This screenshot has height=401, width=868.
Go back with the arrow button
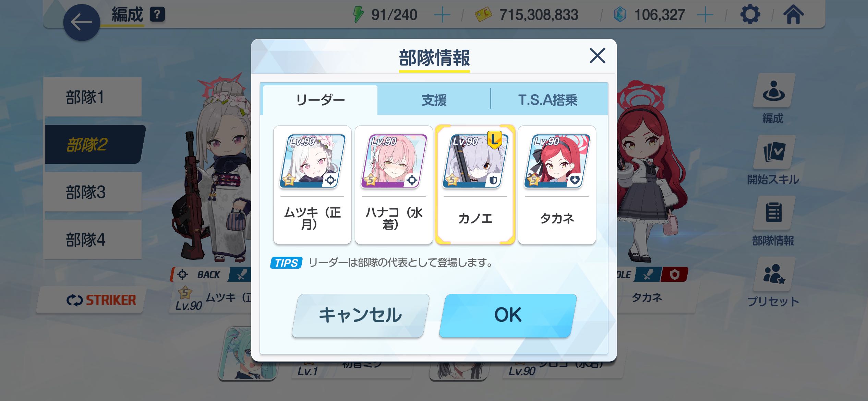click(82, 23)
